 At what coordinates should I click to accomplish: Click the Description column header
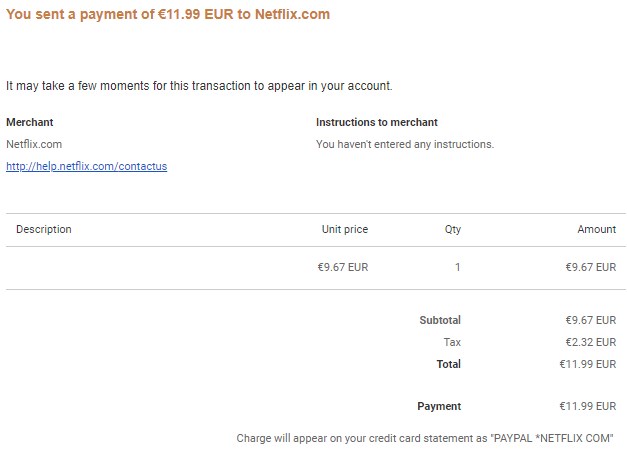point(44,229)
